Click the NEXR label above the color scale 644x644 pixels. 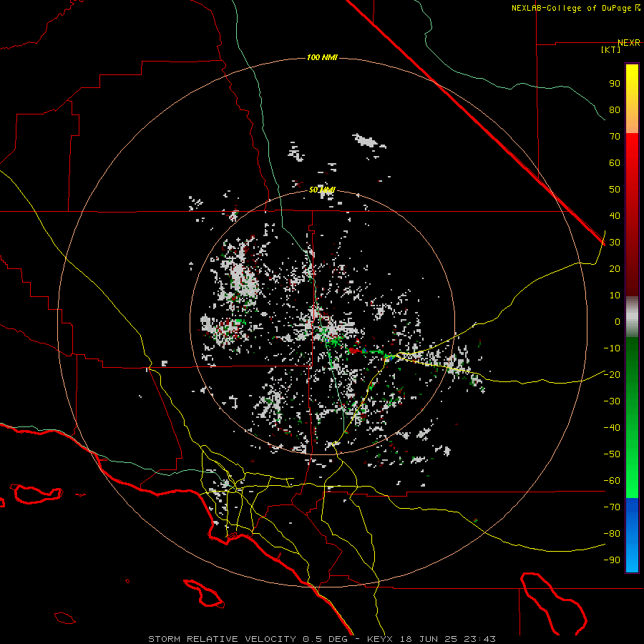coord(629,43)
